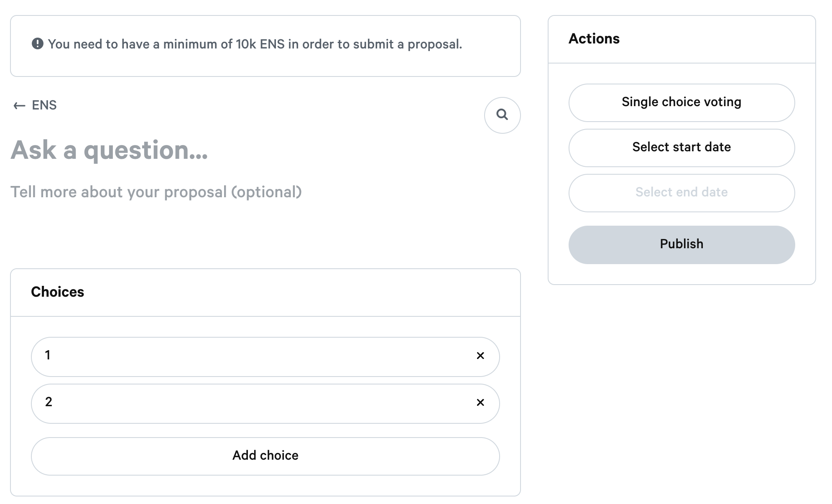Click the number 2 label in second choice

click(x=48, y=402)
